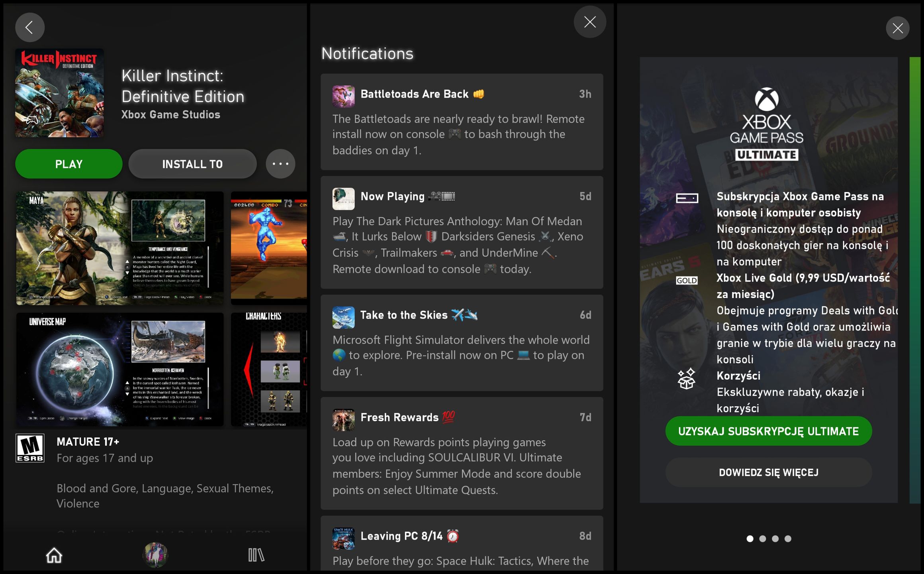Click the INSTALL TO button
This screenshot has height=574, width=924.
pos(192,164)
